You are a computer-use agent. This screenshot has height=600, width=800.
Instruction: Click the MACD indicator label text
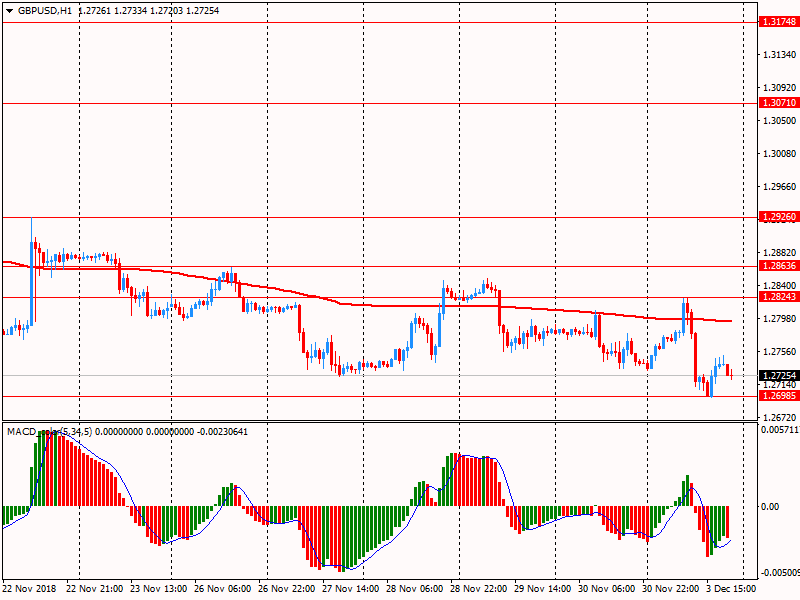click(22, 432)
